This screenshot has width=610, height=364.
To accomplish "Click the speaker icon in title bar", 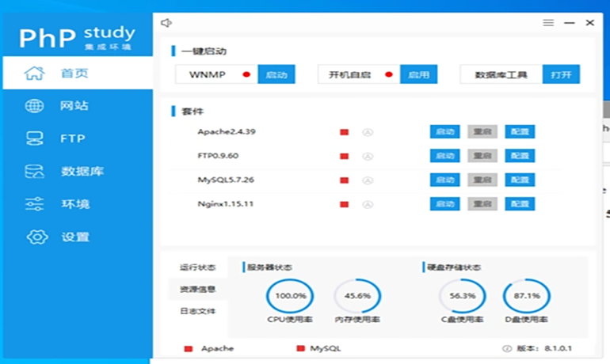I will click(x=166, y=23).
